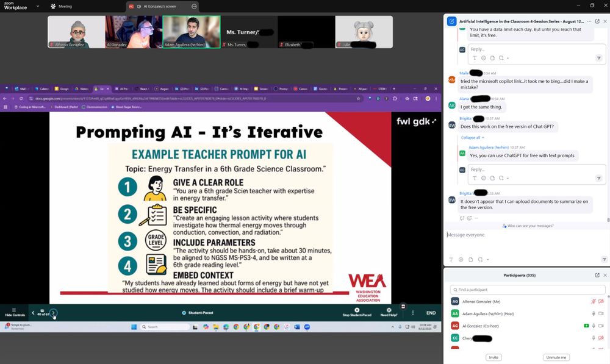
Task: Click the fullscreen expand arrows on the slide
Action: tap(434, 121)
